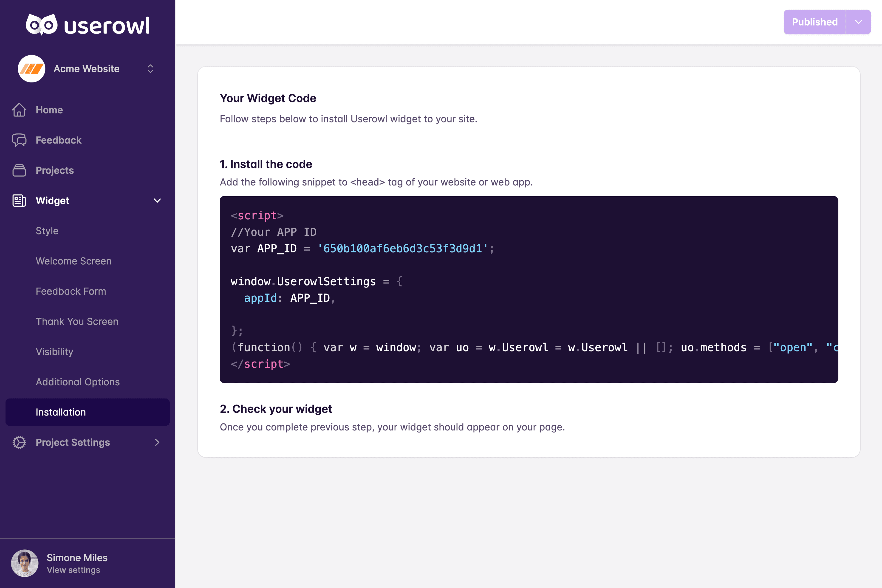This screenshot has width=882, height=588.
Task: Open the Style widget settings
Action: point(47,231)
